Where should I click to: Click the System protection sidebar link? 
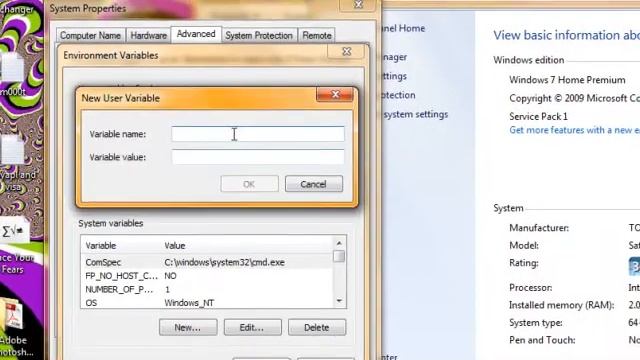pos(398,95)
